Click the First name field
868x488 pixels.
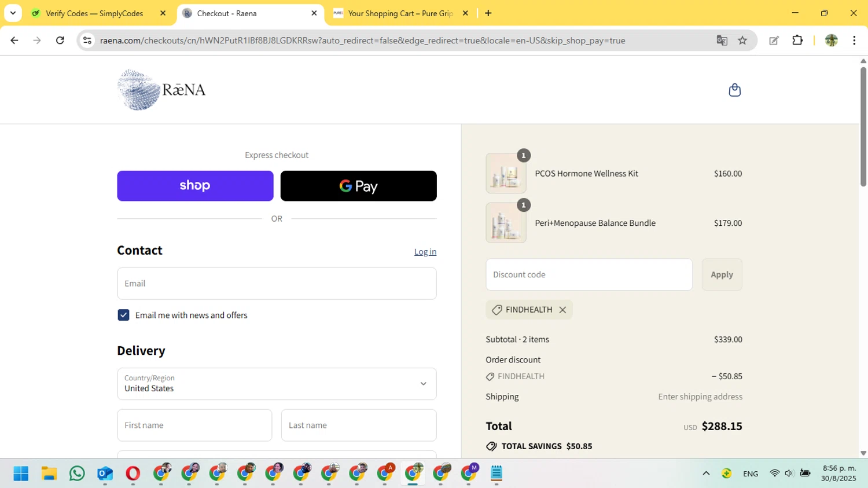[194, 425]
